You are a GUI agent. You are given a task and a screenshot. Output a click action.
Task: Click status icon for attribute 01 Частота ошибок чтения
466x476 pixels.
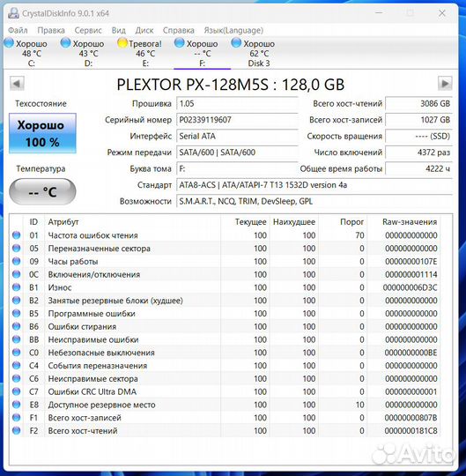tap(17, 235)
